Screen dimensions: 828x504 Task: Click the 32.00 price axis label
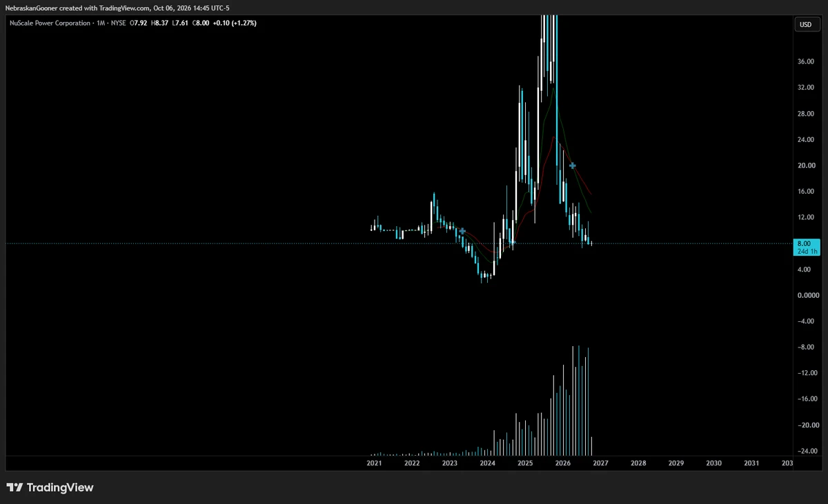(807, 88)
